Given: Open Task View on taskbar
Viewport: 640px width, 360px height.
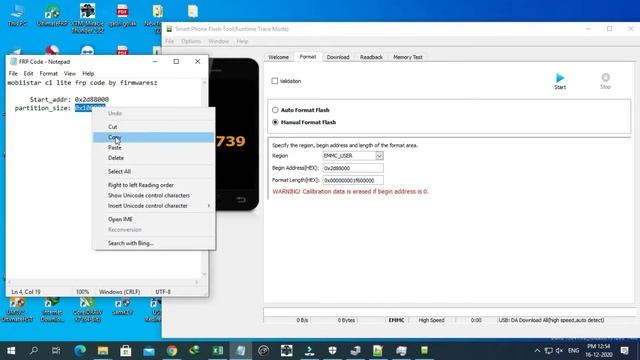Looking at the screenshot, I should [x=56, y=350].
